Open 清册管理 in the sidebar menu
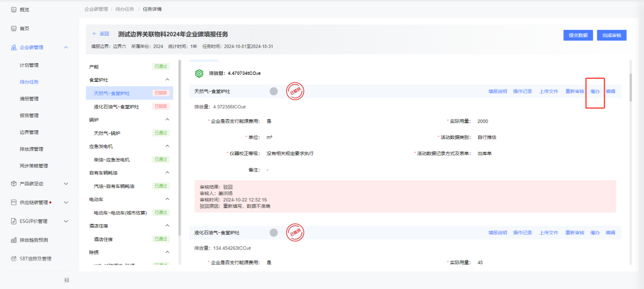Viewport: 644px width, 289px height. click(29, 99)
